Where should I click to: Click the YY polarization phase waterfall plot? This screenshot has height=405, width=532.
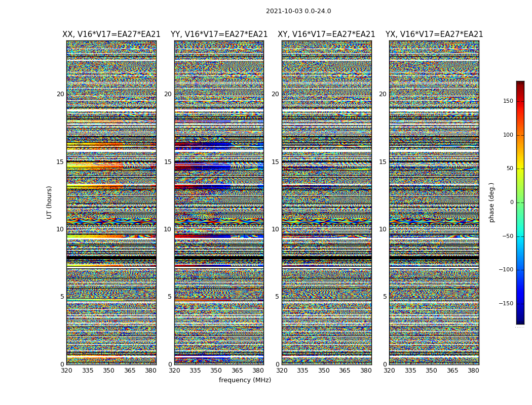219,202
